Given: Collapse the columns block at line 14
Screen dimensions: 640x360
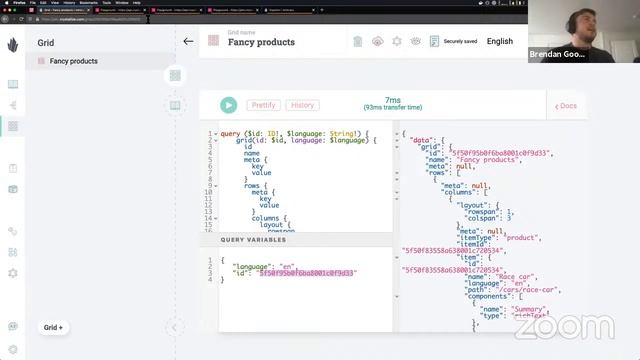Looking at the screenshot, I should [216, 219].
